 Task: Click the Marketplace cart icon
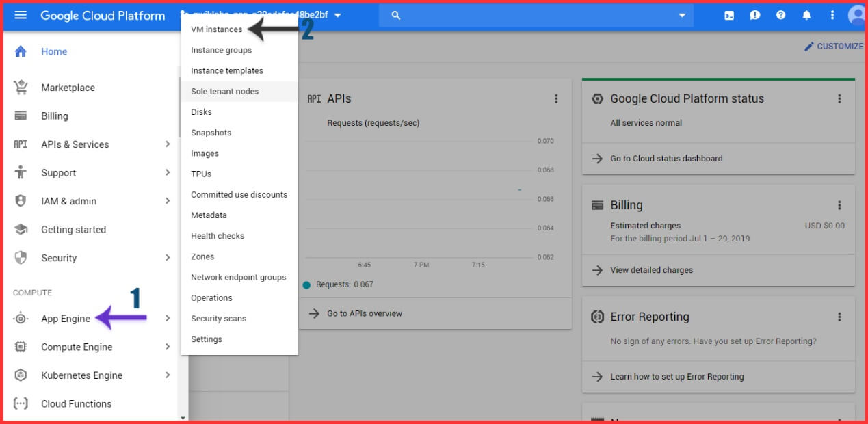21,88
